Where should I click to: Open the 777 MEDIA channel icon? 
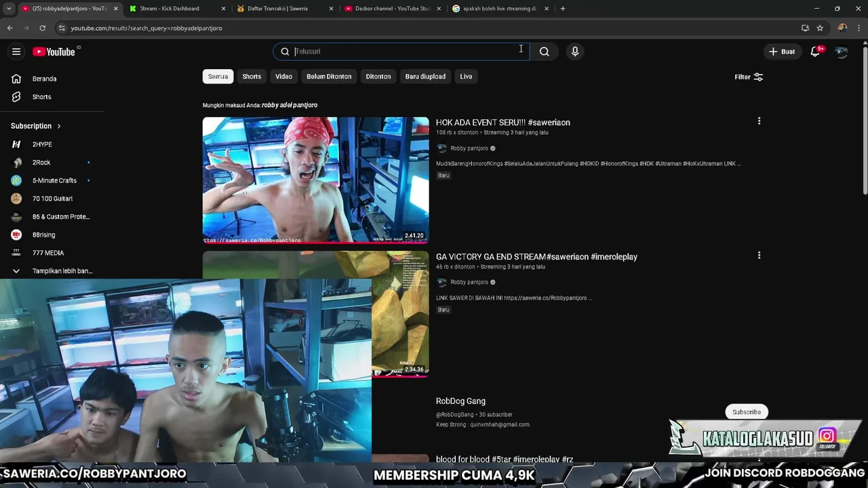pos(16,253)
